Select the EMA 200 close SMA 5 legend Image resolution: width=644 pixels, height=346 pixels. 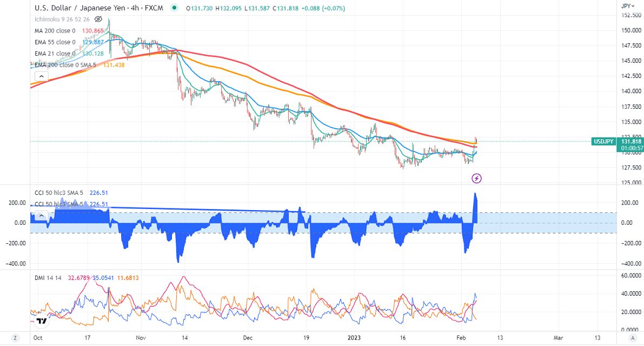[66, 64]
